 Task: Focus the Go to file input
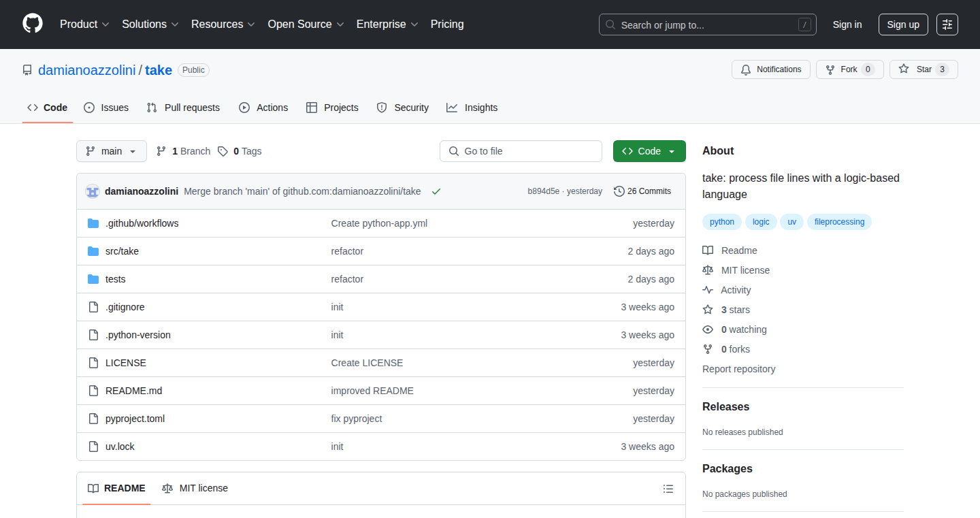point(521,151)
